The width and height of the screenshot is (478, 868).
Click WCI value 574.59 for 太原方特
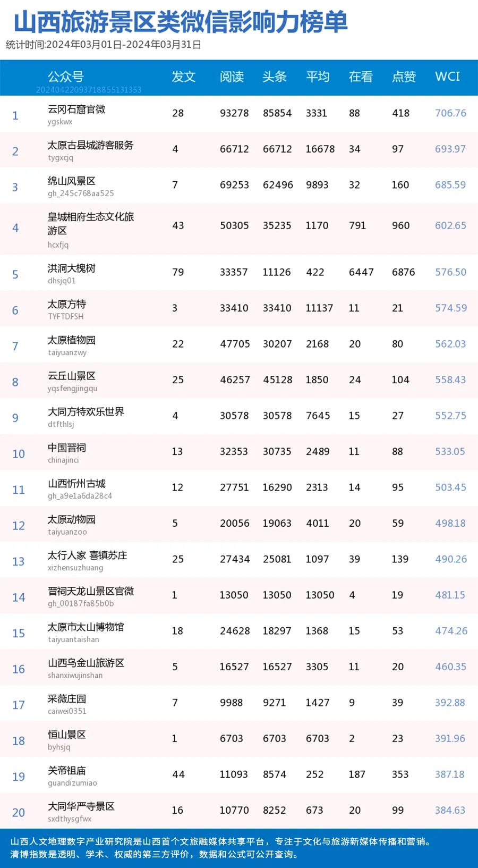coord(450,308)
